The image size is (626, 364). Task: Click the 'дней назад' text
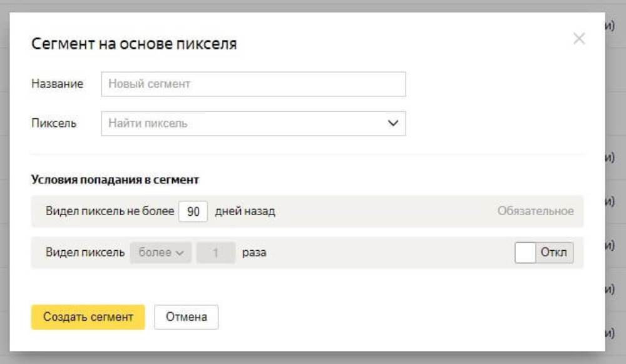pos(245,211)
